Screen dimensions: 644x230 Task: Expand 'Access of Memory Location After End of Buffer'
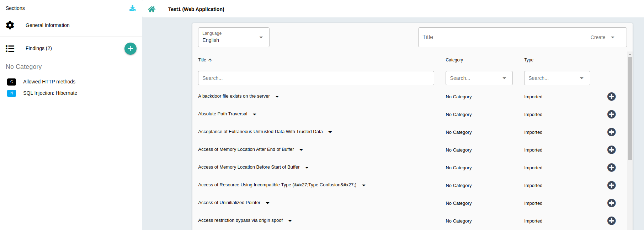pyautogui.click(x=301, y=150)
